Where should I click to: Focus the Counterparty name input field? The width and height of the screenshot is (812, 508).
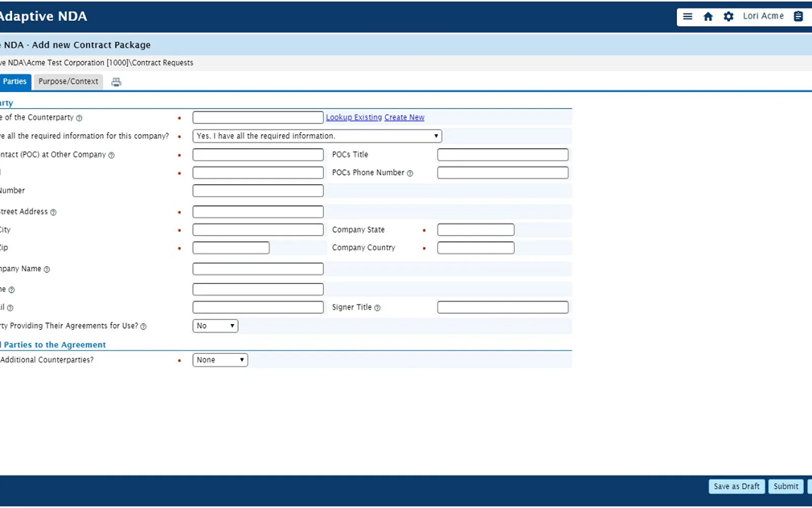(258, 117)
